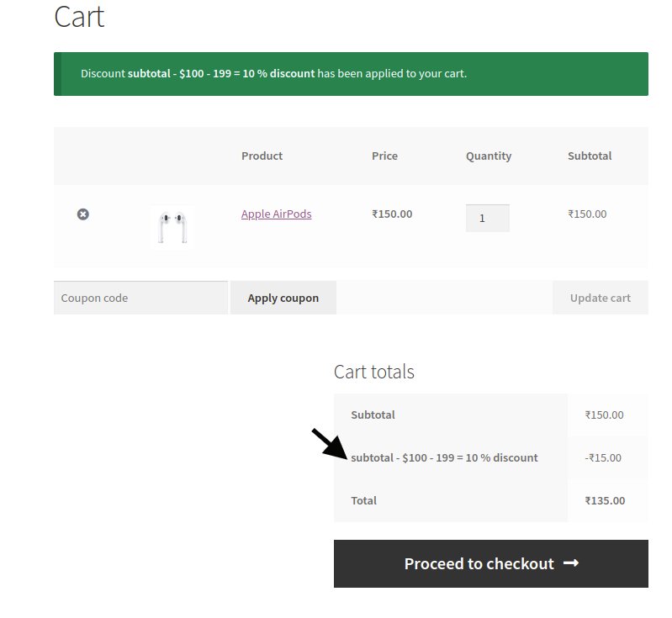Screen dimensions: 672x618
Task: Click the Update cart button
Action: pyautogui.click(x=600, y=298)
